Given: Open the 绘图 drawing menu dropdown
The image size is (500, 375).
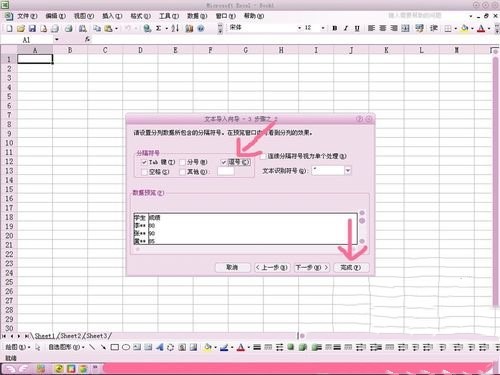Looking at the screenshot, I should (18, 347).
